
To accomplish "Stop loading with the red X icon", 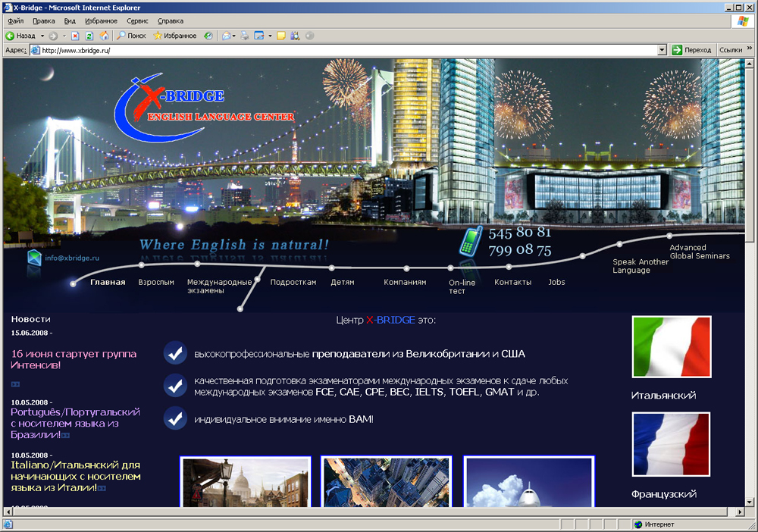I will pyautogui.click(x=75, y=36).
